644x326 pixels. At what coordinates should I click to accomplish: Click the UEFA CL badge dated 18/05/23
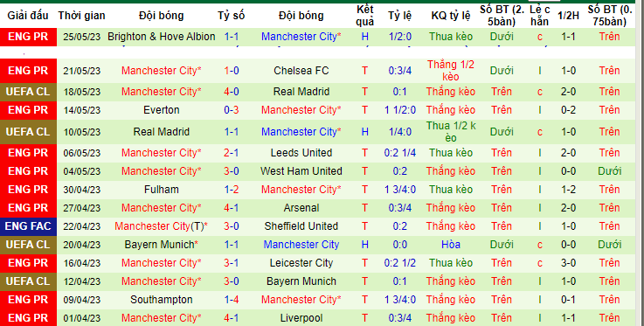click(x=28, y=92)
